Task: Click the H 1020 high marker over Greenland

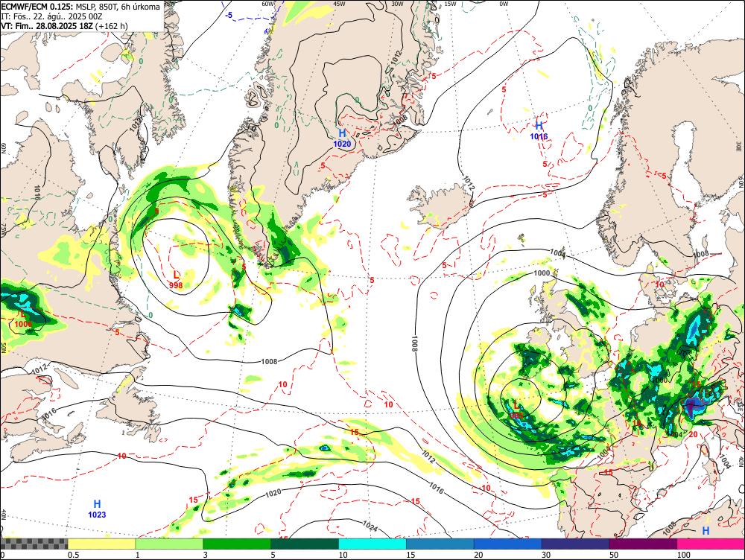Action: coord(342,139)
